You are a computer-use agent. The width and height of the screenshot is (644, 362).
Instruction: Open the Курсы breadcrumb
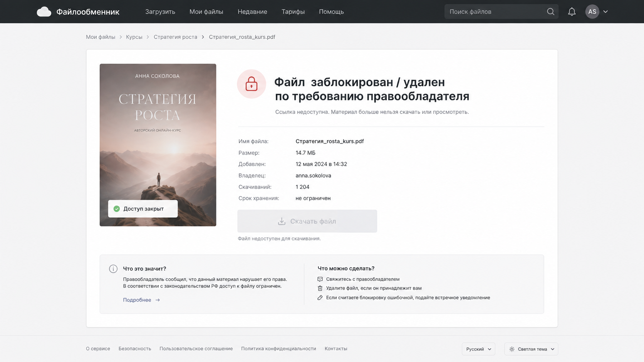(x=134, y=37)
